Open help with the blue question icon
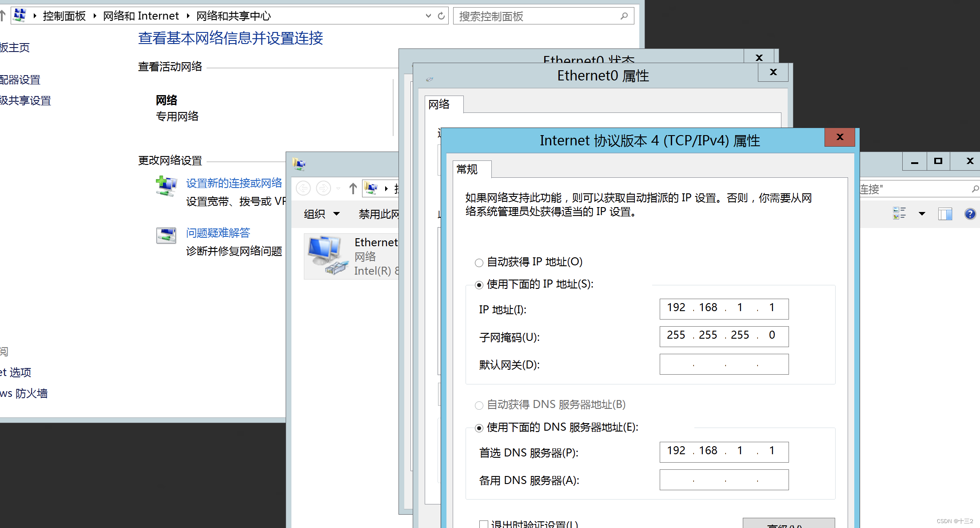The height and width of the screenshot is (528, 980). point(970,214)
